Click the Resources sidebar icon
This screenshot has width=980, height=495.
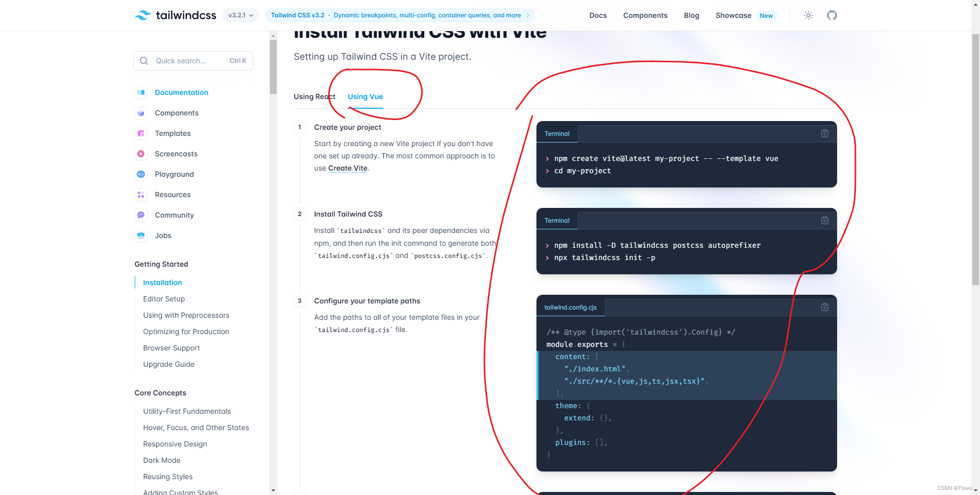click(x=141, y=195)
